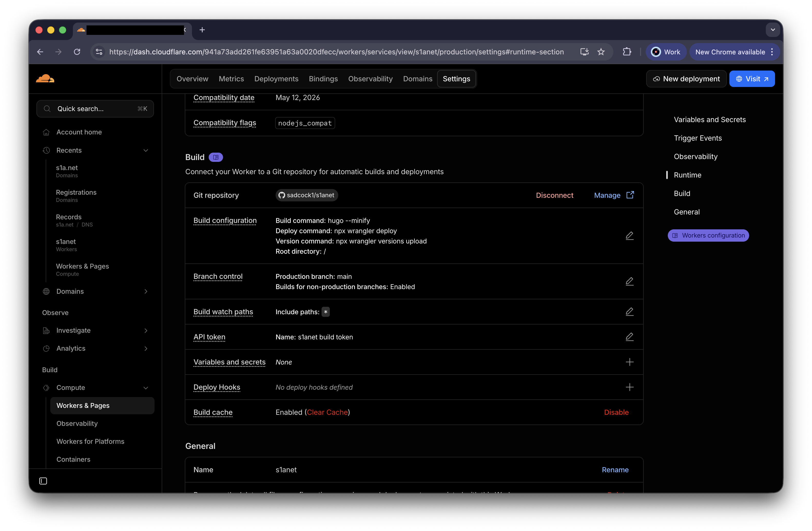Open Records s1a.net DNS recent item

pos(74,220)
